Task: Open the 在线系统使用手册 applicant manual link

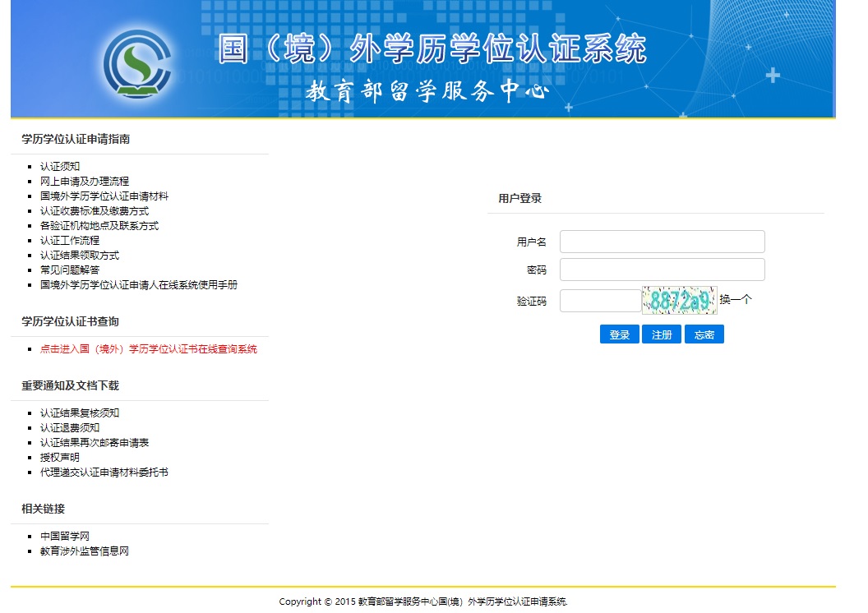Action: click(138, 285)
